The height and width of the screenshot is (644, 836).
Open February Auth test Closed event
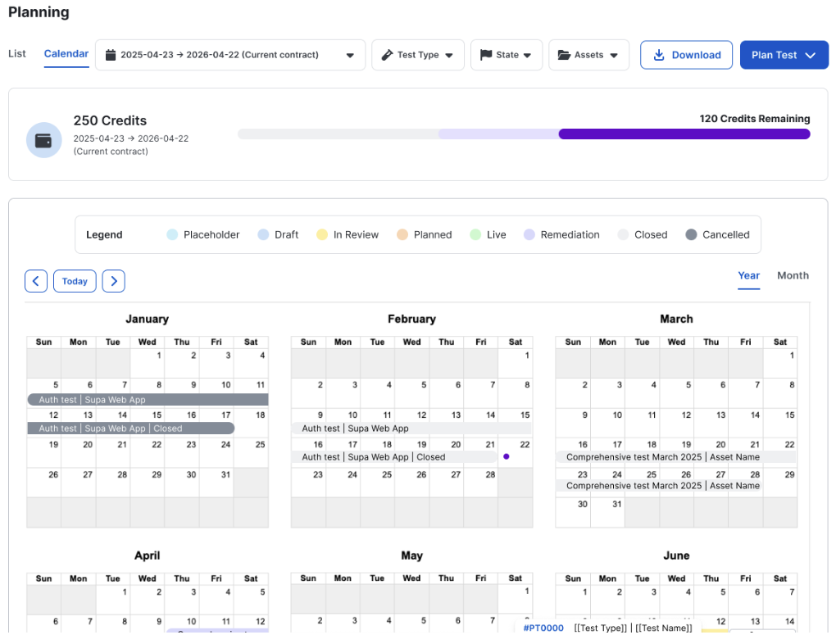[394, 457]
